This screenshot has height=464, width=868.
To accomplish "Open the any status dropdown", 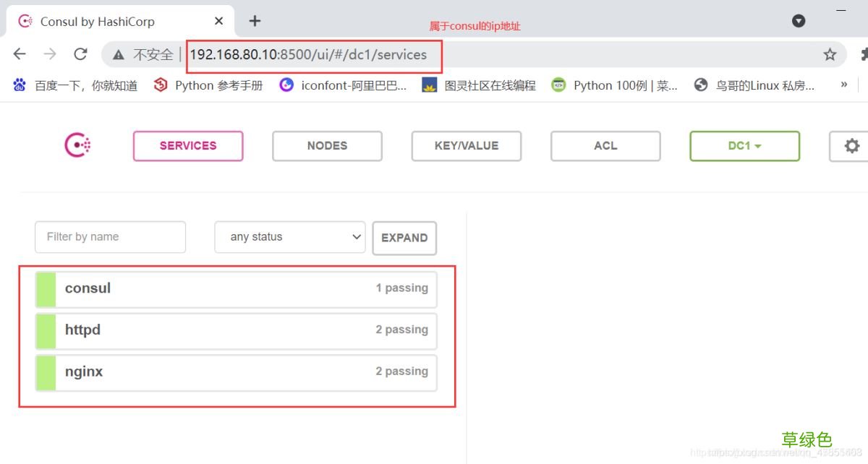I will (x=290, y=237).
